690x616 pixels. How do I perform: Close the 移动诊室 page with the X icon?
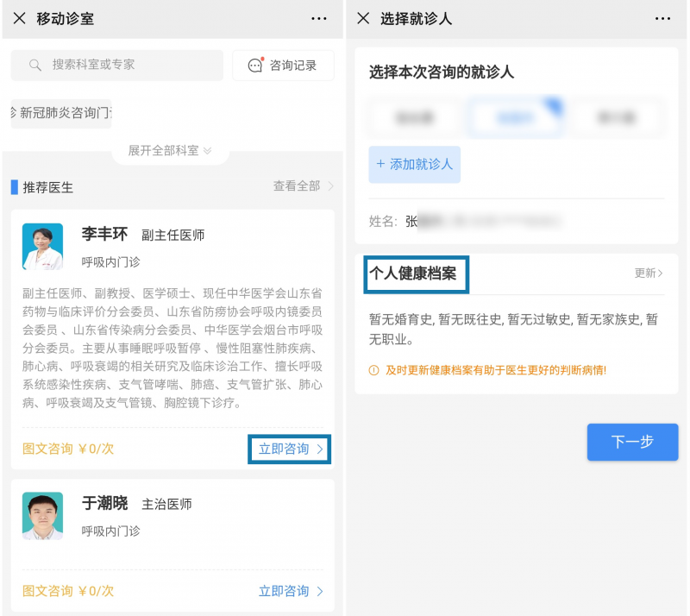tap(19, 18)
